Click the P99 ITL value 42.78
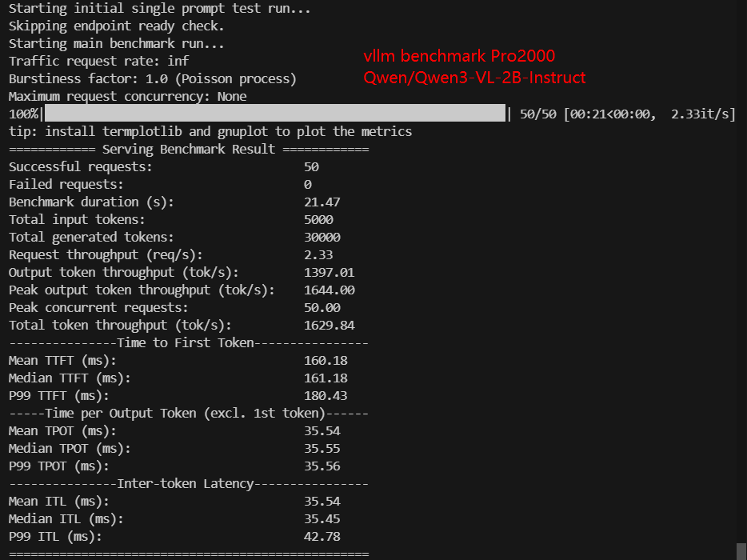747x560 pixels. point(322,537)
